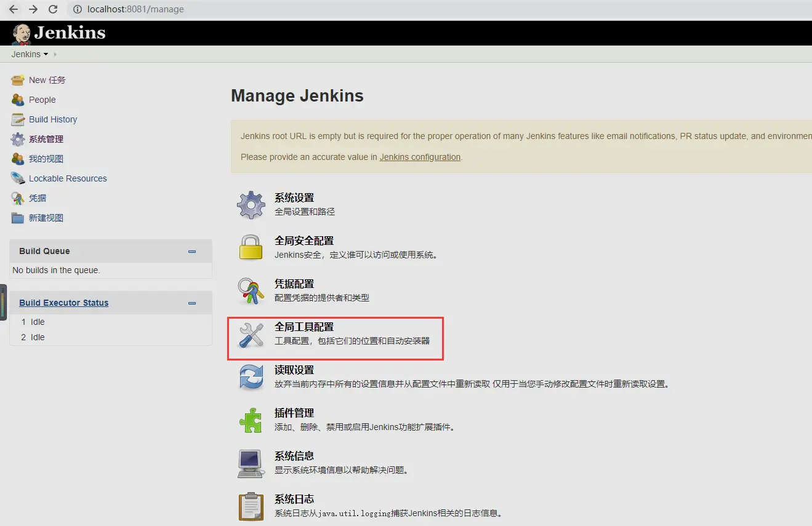The width and height of the screenshot is (812, 526).
Task: Click the description 'Jenkins安全，定义谁可以访问或使用系统。'
Action: point(356,255)
